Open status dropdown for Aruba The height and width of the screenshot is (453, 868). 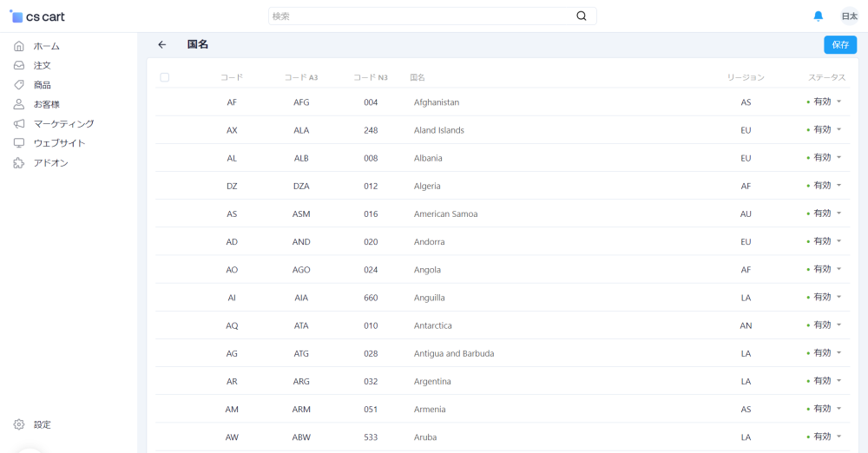825,437
